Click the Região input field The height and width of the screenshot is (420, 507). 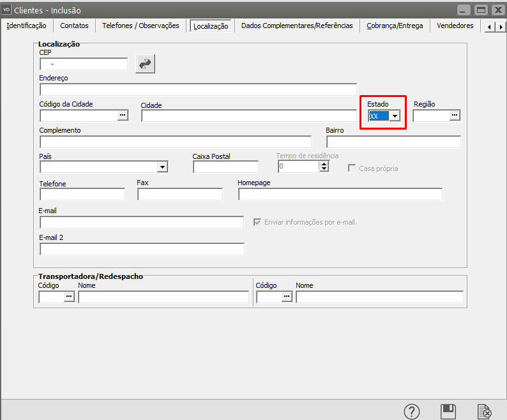[432, 116]
